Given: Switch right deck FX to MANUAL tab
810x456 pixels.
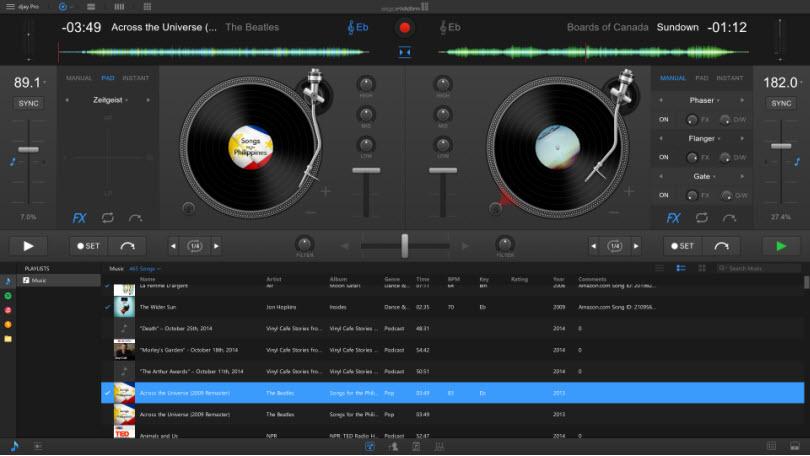Looking at the screenshot, I should pos(673,78).
